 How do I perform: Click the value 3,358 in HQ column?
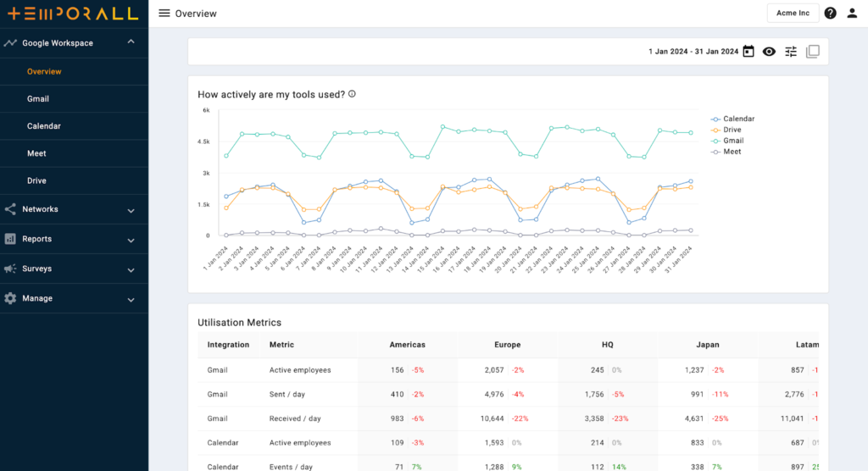[x=594, y=419]
